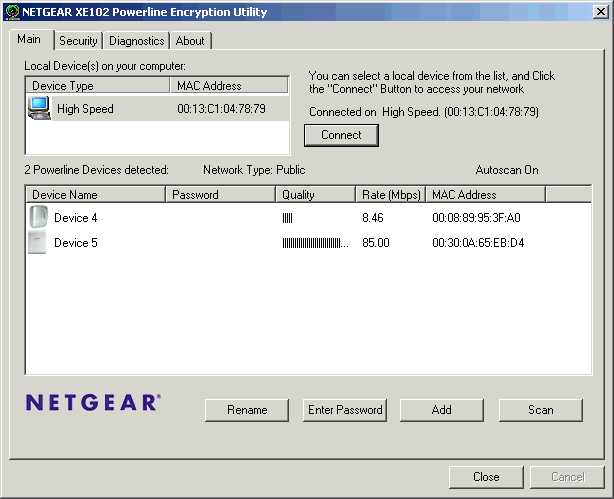614x499 pixels.
Task: Switch to the Main tab
Action: coord(29,39)
